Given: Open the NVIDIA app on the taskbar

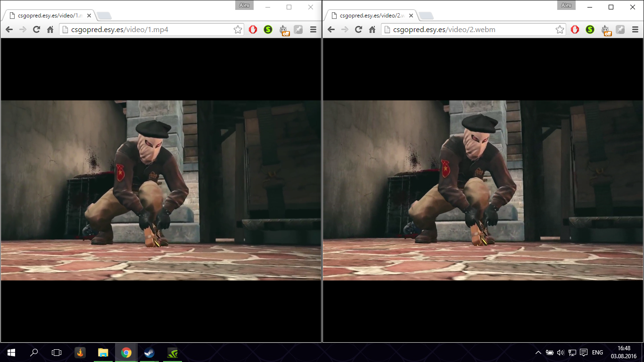Looking at the screenshot, I should point(173,353).
